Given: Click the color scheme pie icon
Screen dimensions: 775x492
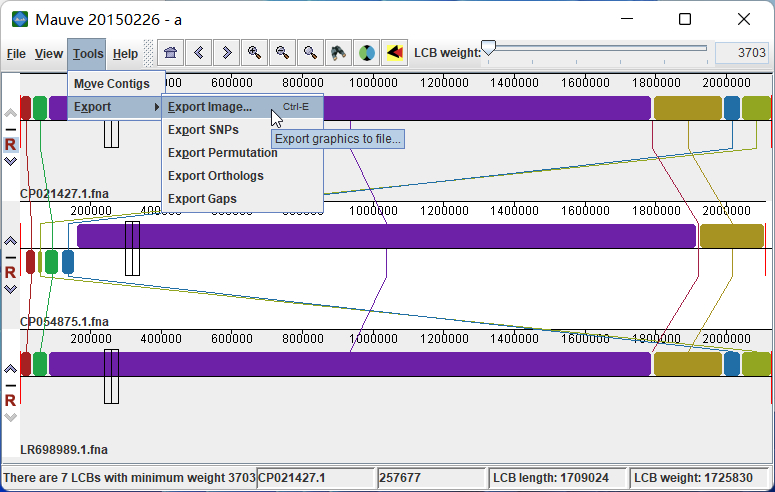Looking at the screenshot, I should (367, 53).
